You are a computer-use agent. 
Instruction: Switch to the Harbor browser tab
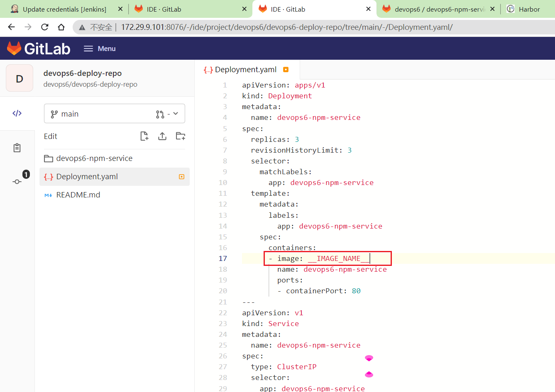pyautogui.click(x=529, y=9)
